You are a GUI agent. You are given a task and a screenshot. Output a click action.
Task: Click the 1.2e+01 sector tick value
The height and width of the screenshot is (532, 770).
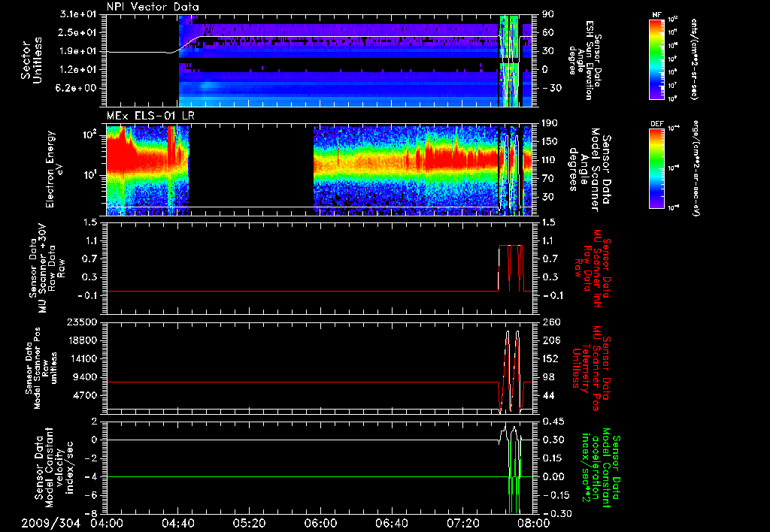click(x=80, y=70)
